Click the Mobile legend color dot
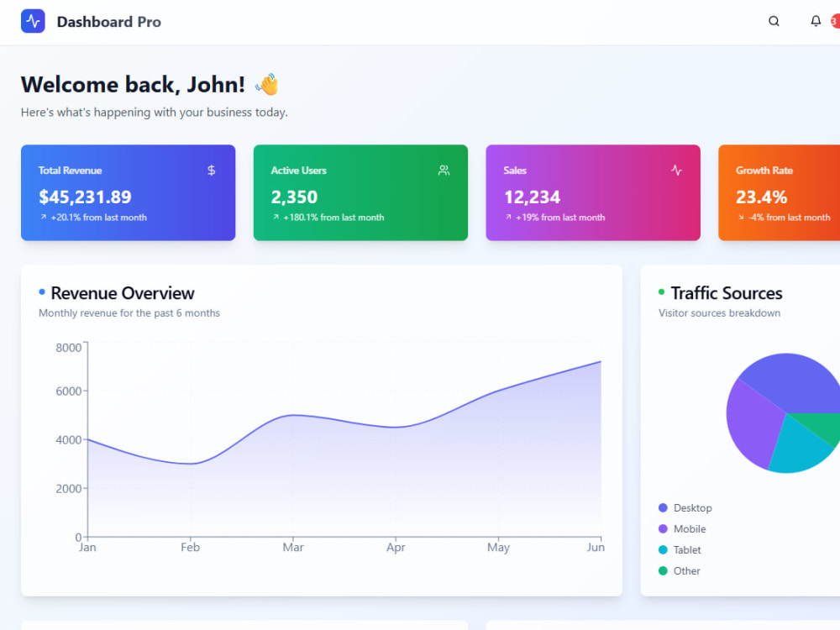The image size is (840, 630). pos(663,528)
